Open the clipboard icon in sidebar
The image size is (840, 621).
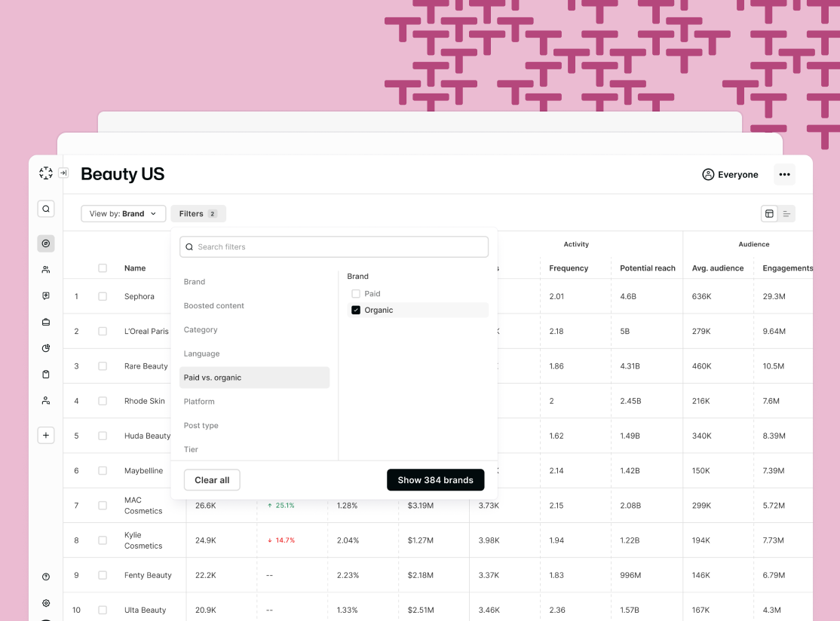(x=46, y=375)
